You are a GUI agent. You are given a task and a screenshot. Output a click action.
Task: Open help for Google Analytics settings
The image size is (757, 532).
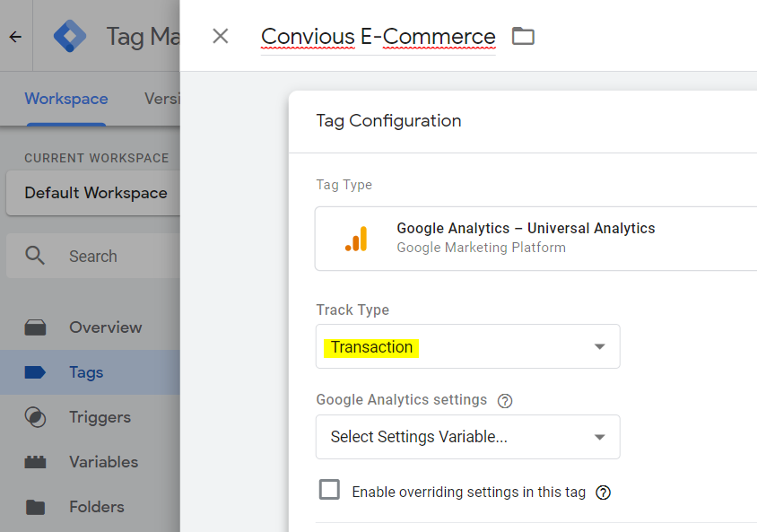(x=505, y=401)
